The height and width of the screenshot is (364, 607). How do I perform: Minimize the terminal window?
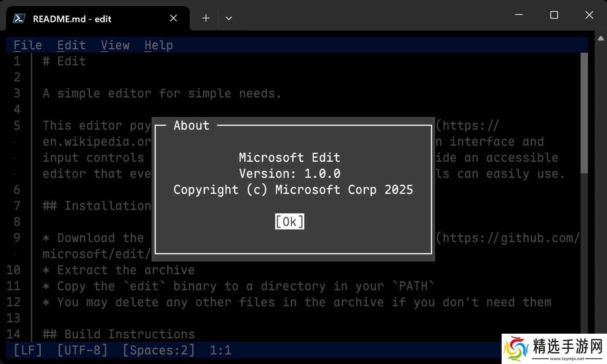coord(519,15)
